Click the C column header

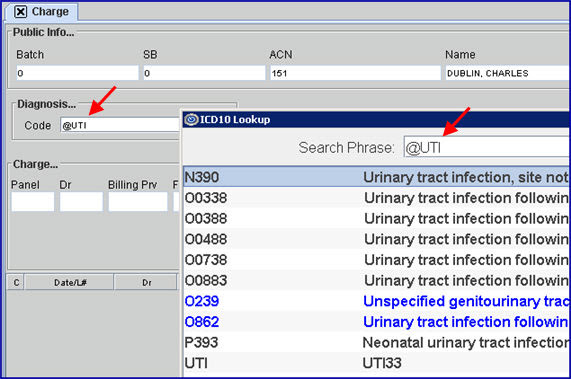[16, 282]
